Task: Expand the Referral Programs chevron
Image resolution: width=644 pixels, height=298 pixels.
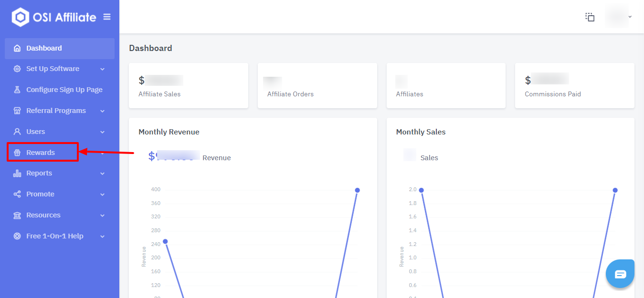Action: 103,111
